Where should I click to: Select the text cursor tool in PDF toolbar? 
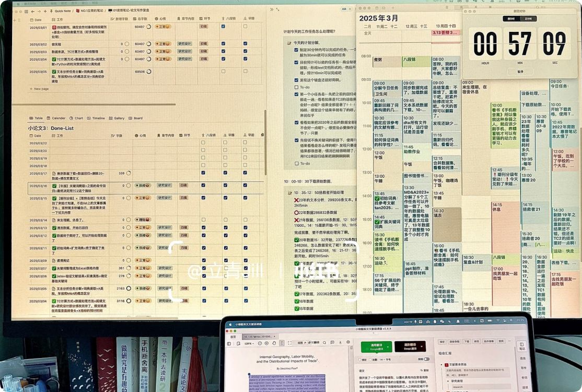[x=282, y=343]
